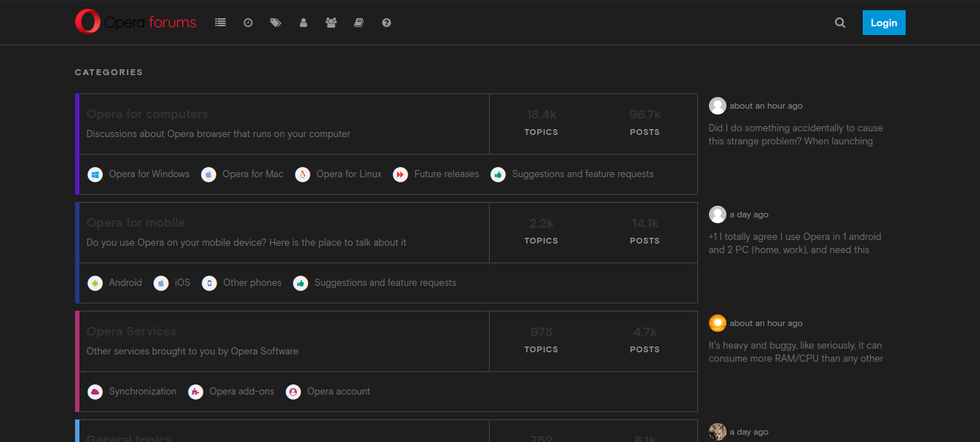Viewport: 980px width, 442px height.
Task: Click the Opera account icon
Action: click(x=293, y=392)
